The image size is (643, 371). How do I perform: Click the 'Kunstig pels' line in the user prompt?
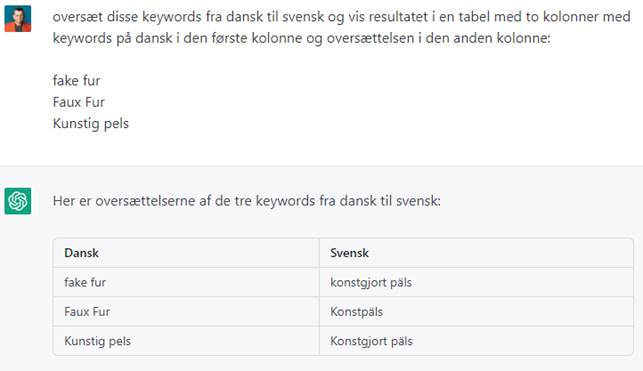91,123
